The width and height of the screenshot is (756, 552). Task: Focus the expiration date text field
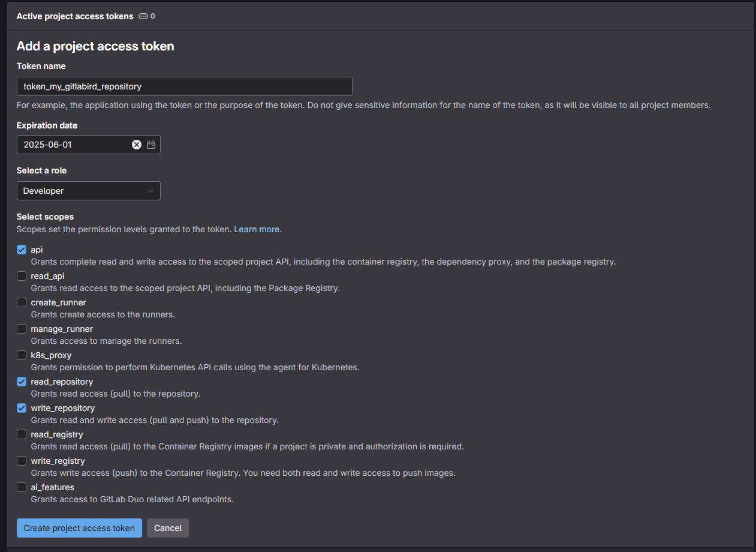tap(72, 145)
